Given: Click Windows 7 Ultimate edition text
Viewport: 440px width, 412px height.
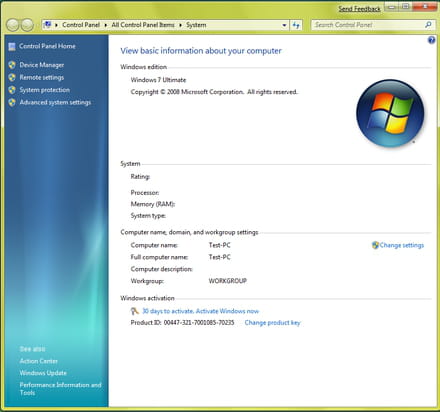Looking at the screenshot, I should point(158,80).
